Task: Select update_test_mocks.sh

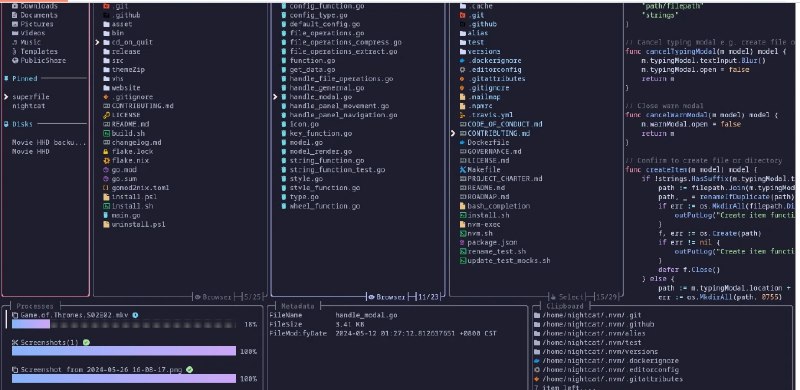Action: coord(509,261)
